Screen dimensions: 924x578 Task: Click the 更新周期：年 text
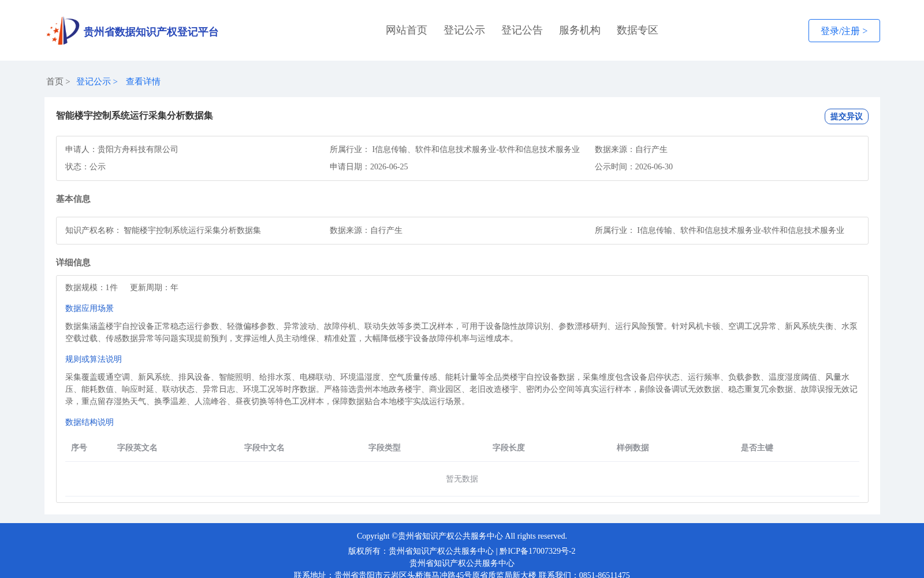point(154,287)
